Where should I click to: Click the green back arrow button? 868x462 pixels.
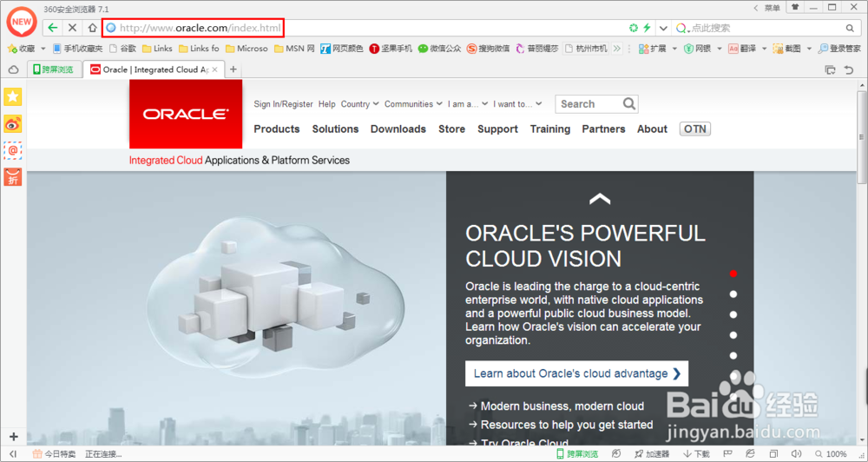[x=53, y=28]
